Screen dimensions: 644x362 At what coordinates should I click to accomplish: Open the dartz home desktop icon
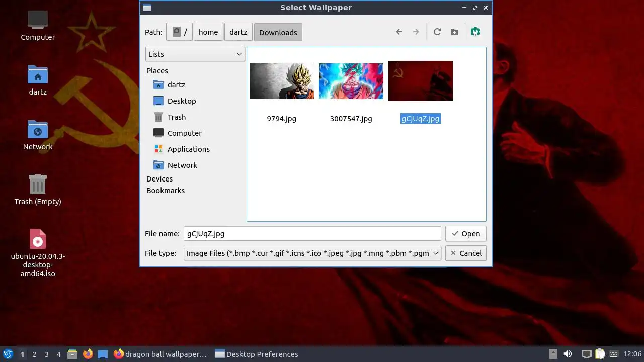point(38,80)
